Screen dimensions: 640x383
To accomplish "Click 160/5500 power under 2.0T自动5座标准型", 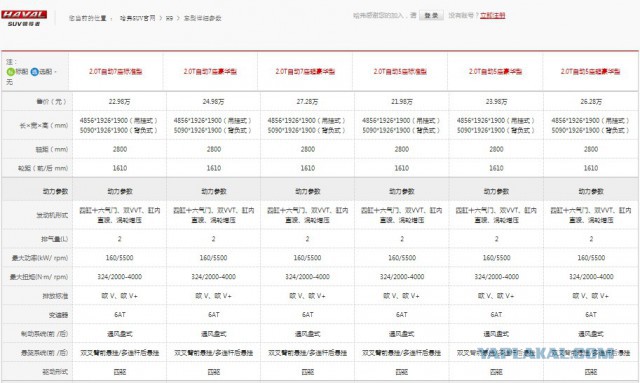I will (402, 258).
